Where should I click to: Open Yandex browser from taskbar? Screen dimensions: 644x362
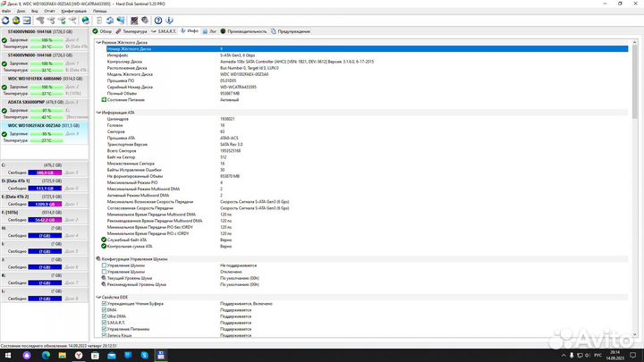79,356
